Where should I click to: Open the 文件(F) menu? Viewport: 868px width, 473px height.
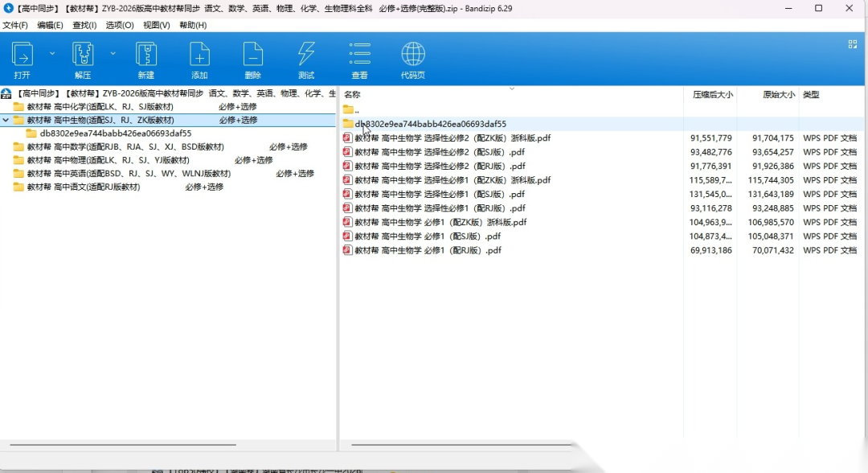coord(15,25)
